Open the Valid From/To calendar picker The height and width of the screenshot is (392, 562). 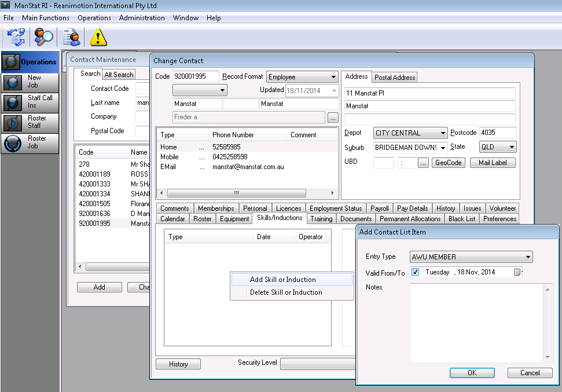(x=517, y=272)
